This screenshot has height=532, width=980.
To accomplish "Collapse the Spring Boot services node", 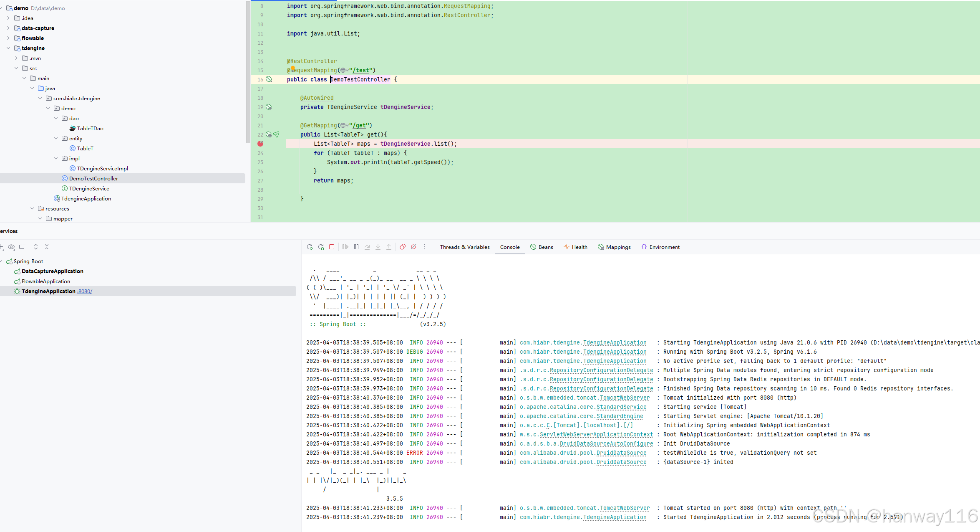I will tap(2, 261).
